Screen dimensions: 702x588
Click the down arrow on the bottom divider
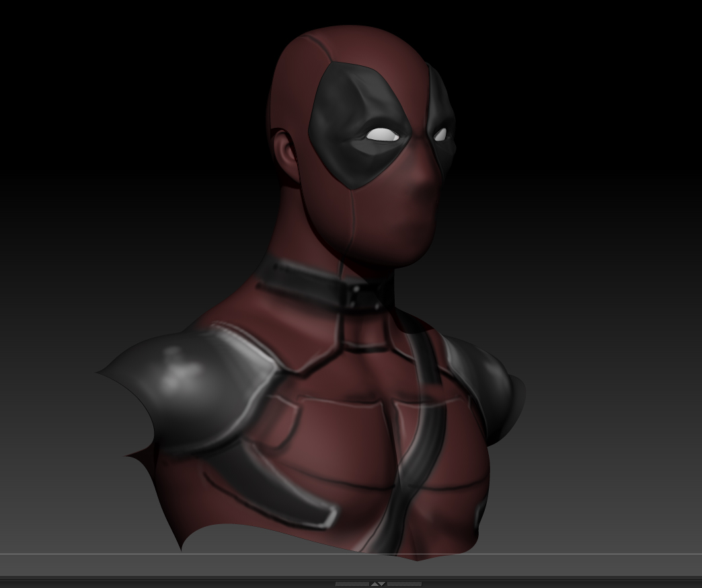381,584
